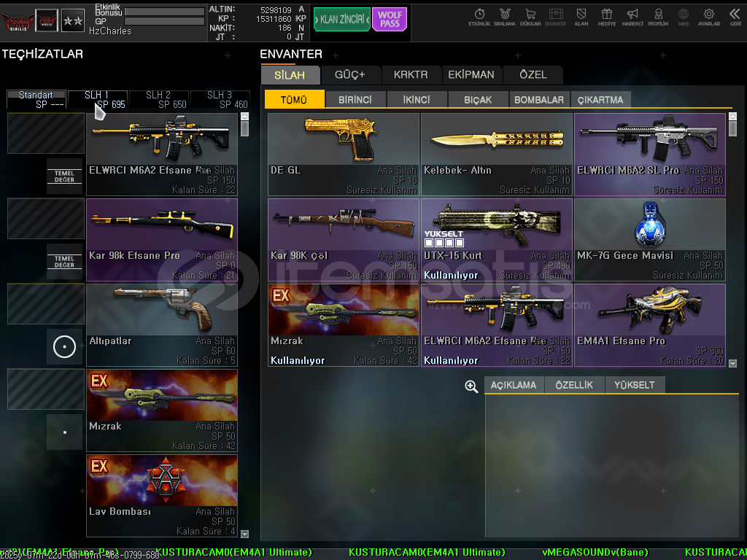Click the circle crosshair icon beside Altıpatlar
The height and width of the screenshot is (560, 747).
(64, 346)
